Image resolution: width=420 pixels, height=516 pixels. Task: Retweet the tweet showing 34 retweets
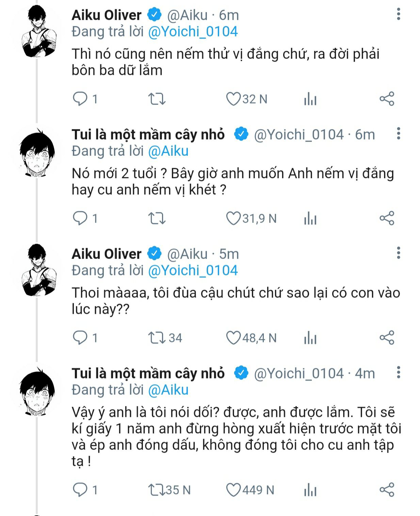point(157,338)
